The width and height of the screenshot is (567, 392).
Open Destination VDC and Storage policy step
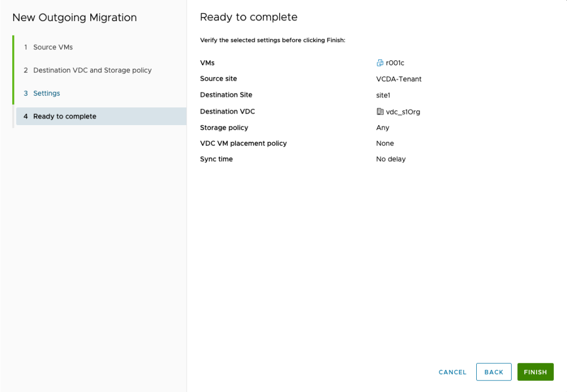88,70
